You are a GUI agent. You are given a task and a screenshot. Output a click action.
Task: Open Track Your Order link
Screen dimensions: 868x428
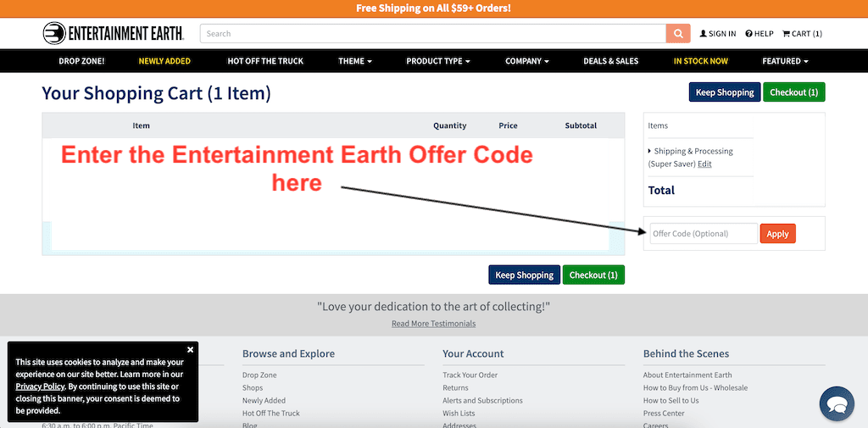[470, 375]
